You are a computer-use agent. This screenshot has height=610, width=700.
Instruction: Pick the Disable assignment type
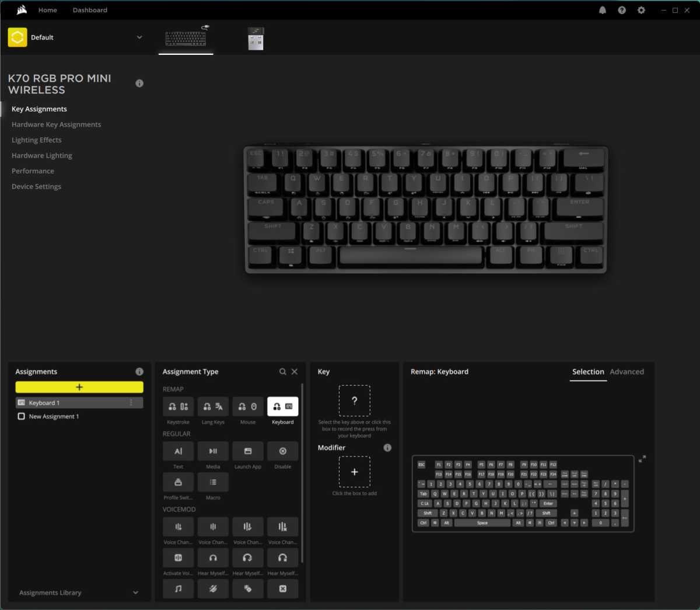(x=283, y=451)
